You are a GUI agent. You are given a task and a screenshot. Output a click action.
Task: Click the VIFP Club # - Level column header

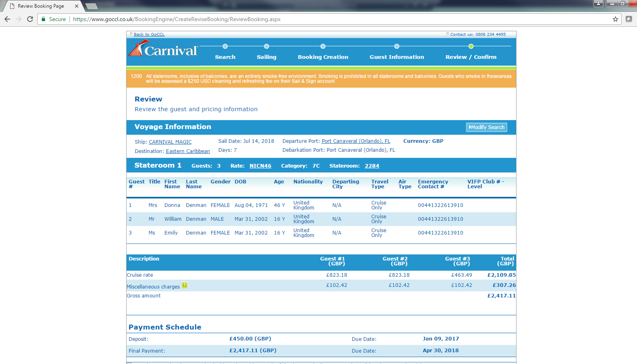(486, 184)
